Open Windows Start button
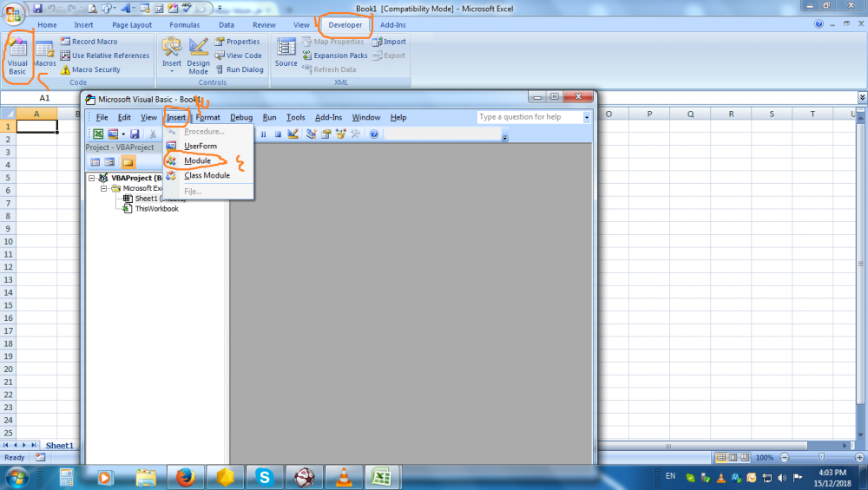Image resolution: width=868 pixels, height=490 pixels. pyautogui.click(x=16, y=477)
